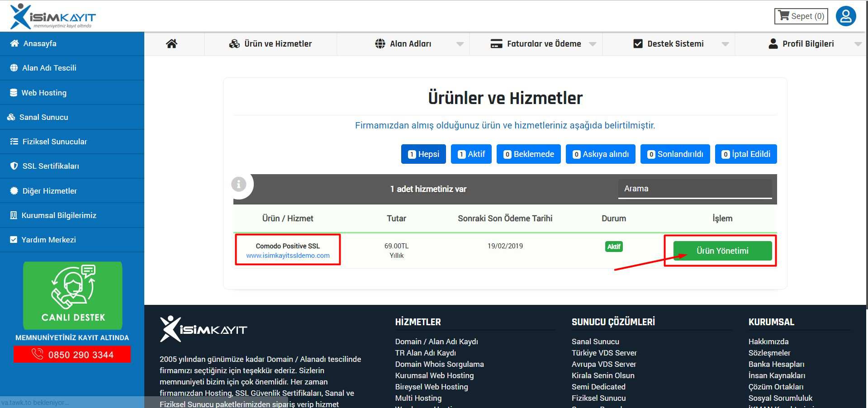Open Kurumsal Web Hosting footer link
Image resolution: width=868 pixels, height=408 pixels.
coord(434,375)
